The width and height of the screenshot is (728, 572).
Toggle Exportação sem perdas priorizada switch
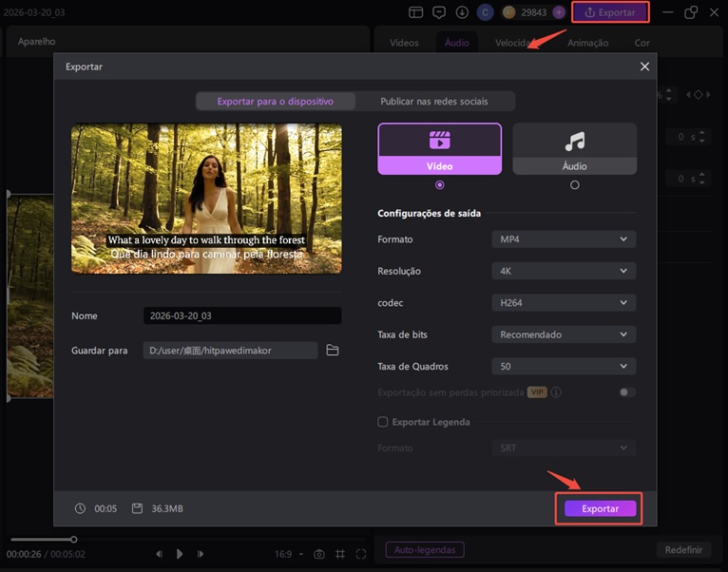click(627, 392)
